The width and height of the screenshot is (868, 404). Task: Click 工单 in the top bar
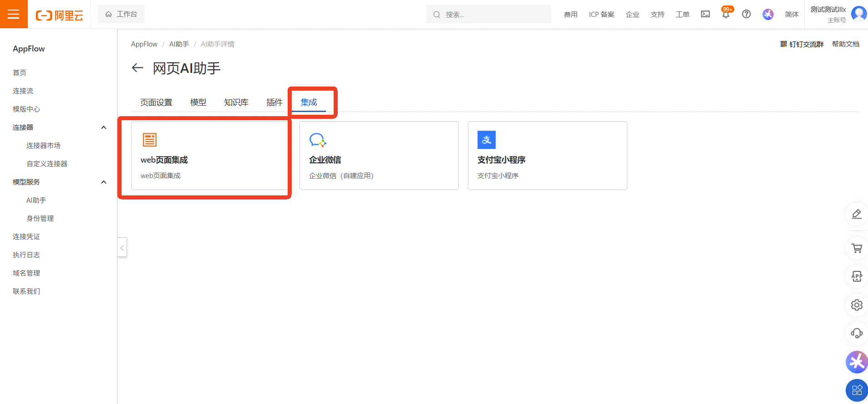point(683,15)
